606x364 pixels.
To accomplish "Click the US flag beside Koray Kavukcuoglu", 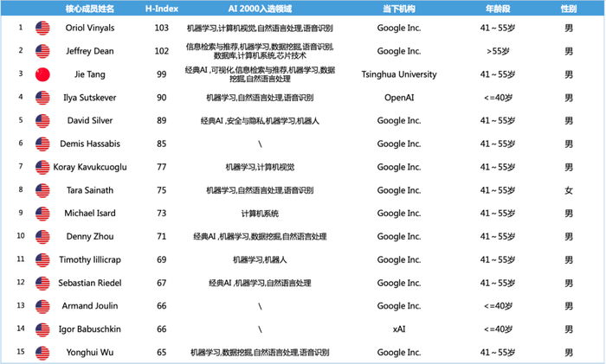I will [42, 167].
